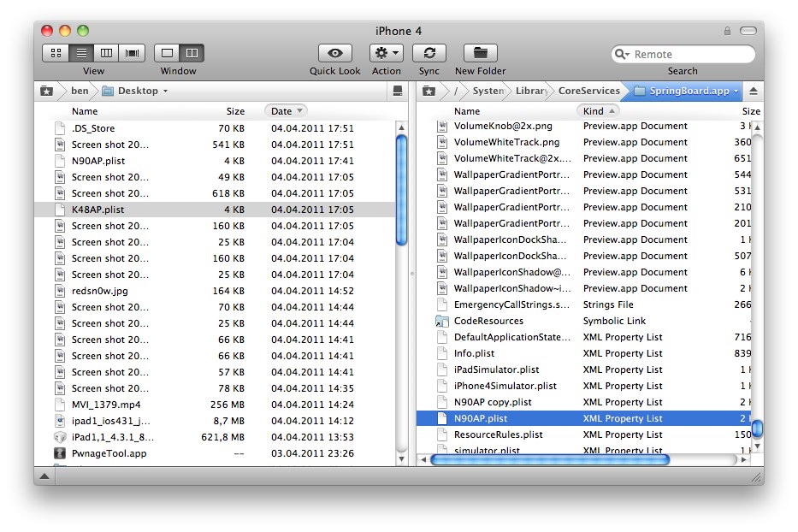Click the ipad1_ios431_j… file icon
798x532 pixels.
(x=60, y=421)
